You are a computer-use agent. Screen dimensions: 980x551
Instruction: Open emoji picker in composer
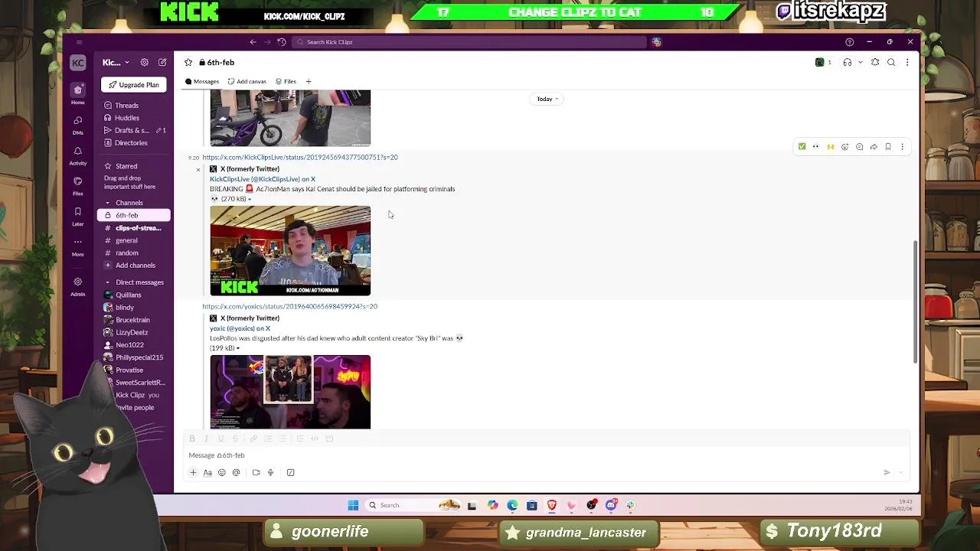pos(222,473)
